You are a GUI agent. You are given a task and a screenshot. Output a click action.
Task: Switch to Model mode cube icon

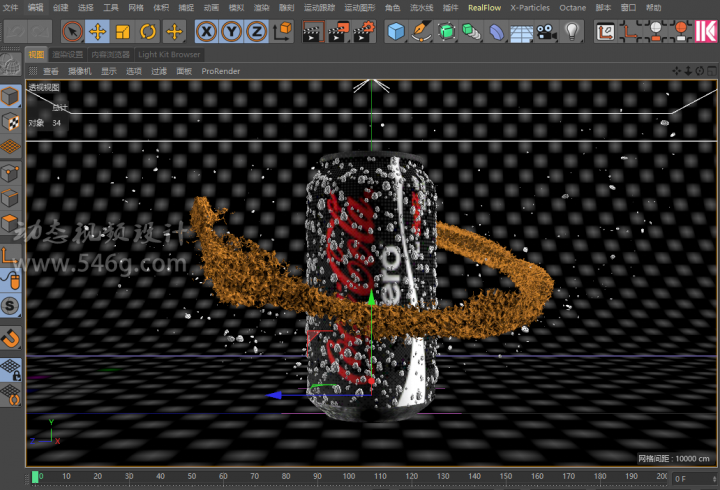tap(10, 96)
